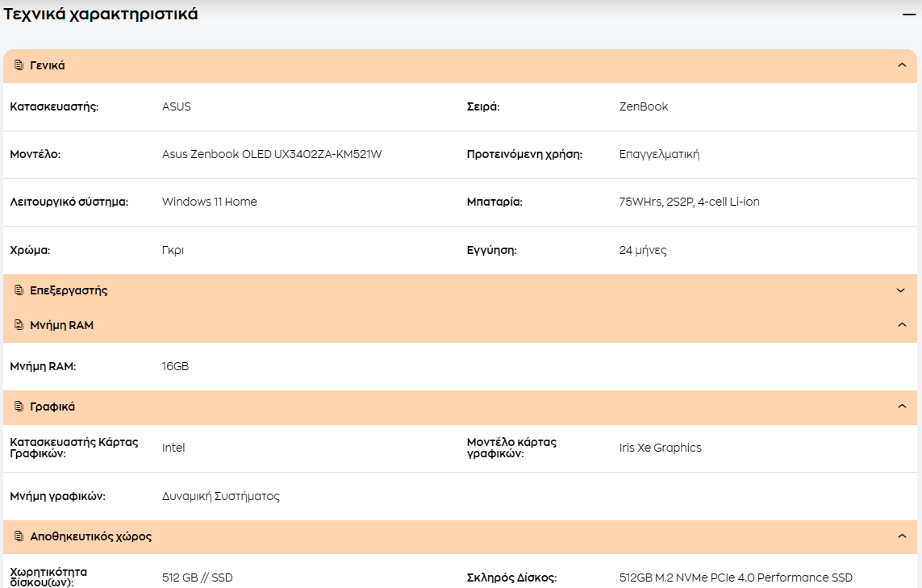Click the Μνήμη γραφικών: label
This screenshot has height=588, width=922.
pyautogui.click(x=57, y=496)
